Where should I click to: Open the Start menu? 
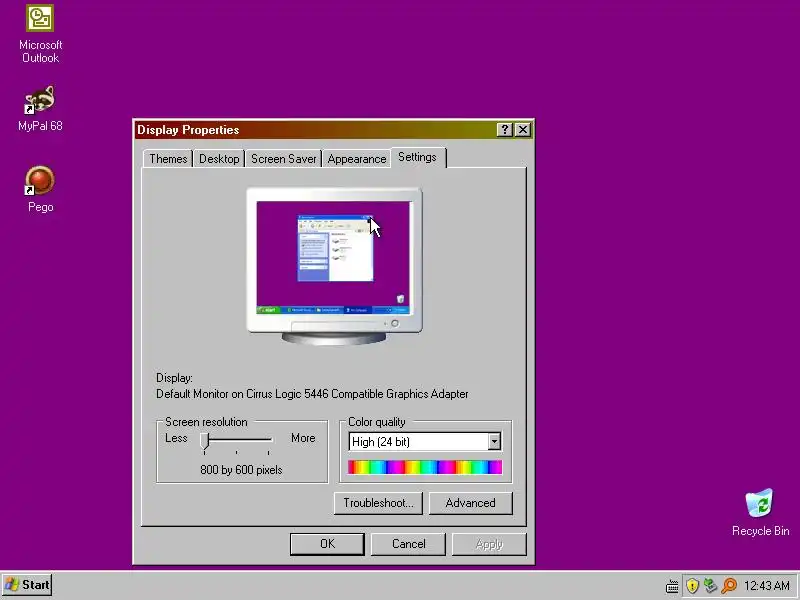coord(27,585)
